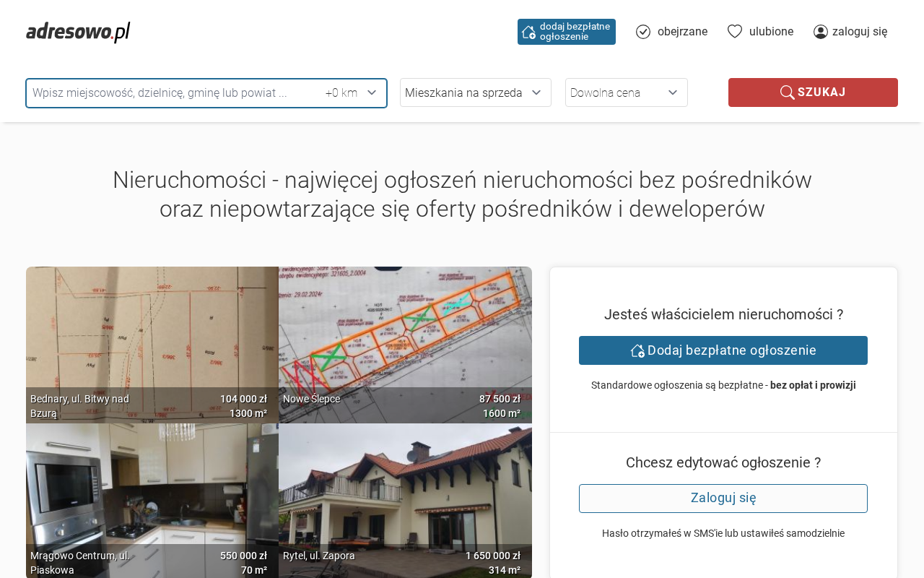
Task: Open the Dowolna cena price dropdown
Action: point(626,92)
